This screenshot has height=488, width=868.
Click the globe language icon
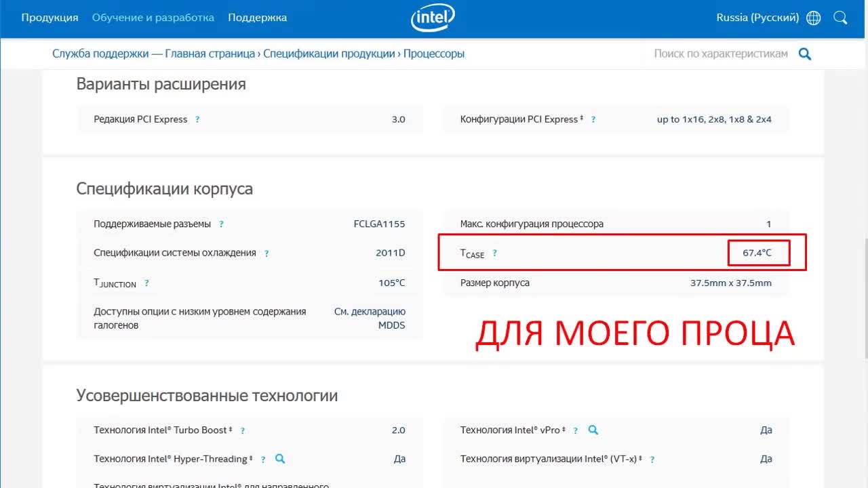[x=814, y=18]
